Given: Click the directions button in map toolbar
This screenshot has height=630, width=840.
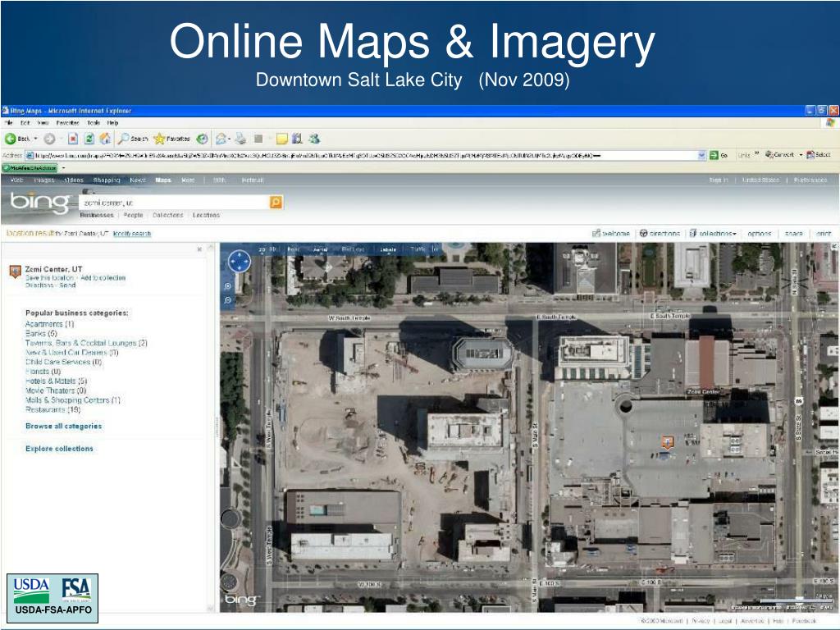Looking at the screenshot, I should pyautogui.click(x=660, y=234).
